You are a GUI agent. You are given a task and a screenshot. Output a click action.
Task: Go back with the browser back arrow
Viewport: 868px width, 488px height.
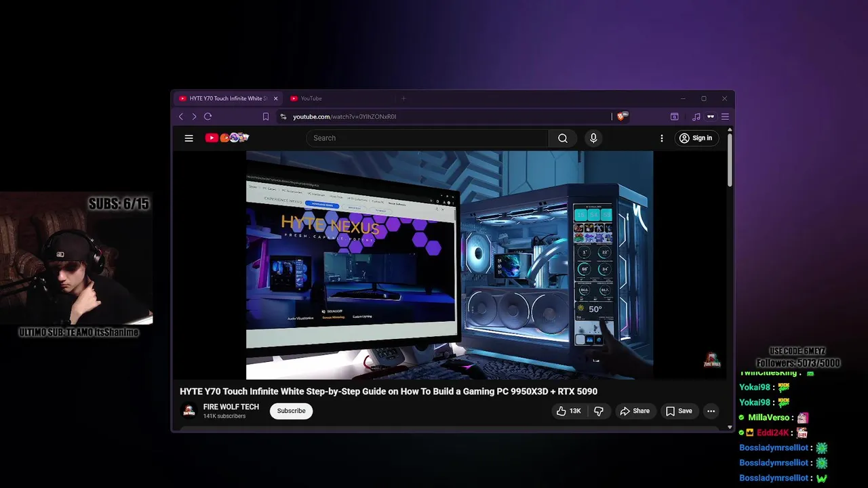[181, 117]
